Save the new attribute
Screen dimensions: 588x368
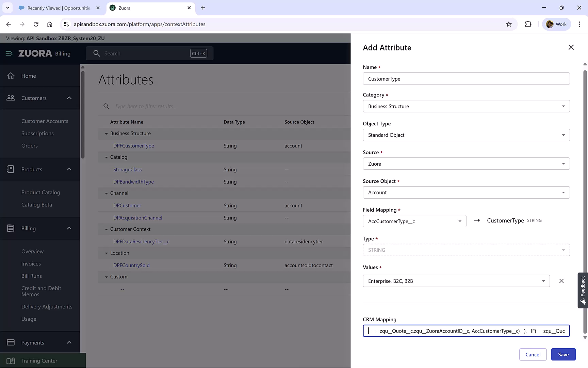[563, 354]
